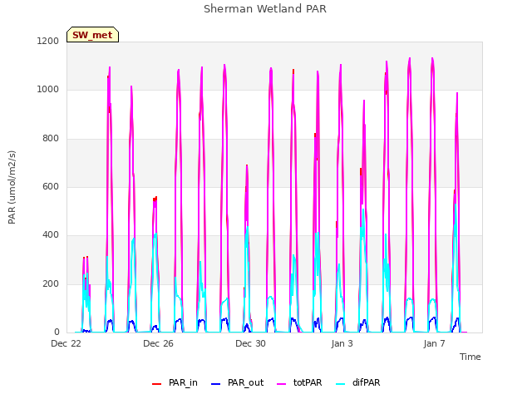The height and width of the screenshot is (399, 532).
Task: Click the Dec 30 x-axis label
Action: pos(251,343)
